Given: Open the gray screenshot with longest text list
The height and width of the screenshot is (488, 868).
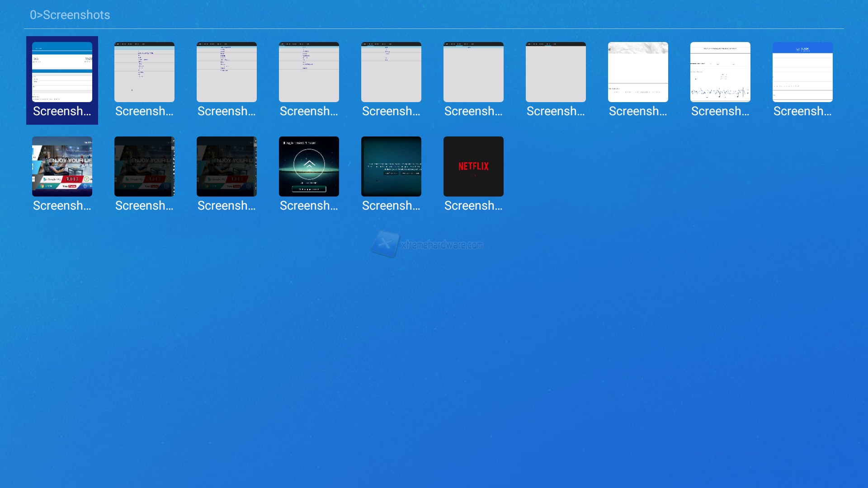Looking at the screenshot, I should pos(144,72).
